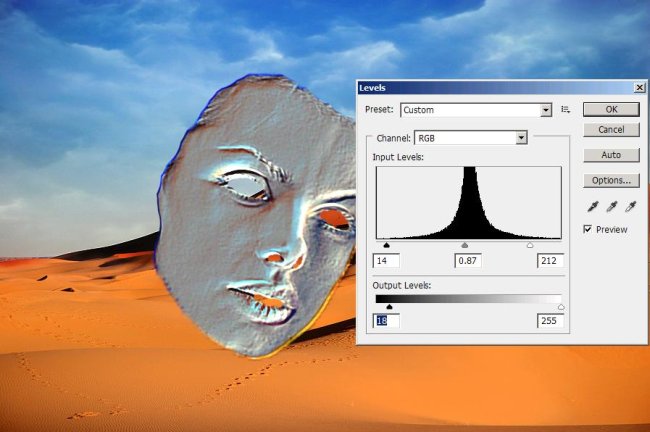Expand the Channel RGB dropdown
Viewport: 650px width, 432px height.
pyautogui.click(x=469, y=137)
